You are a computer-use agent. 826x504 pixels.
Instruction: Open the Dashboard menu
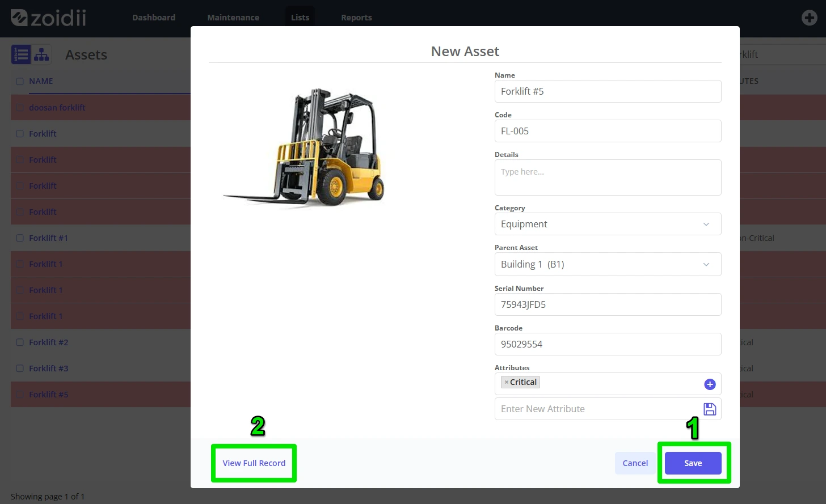154,18
